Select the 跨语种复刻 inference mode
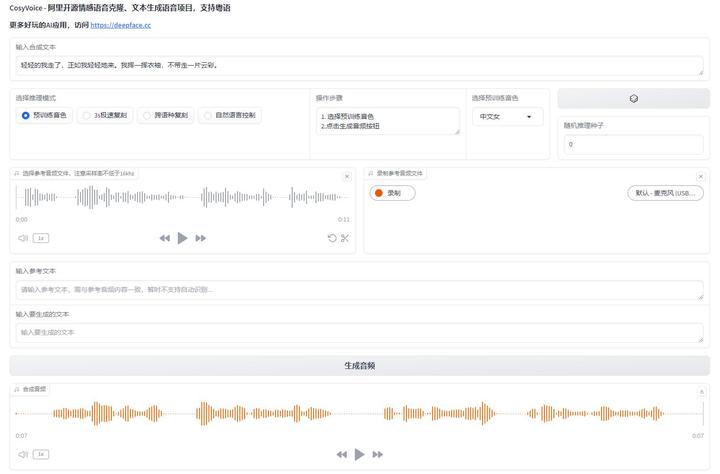 tap(165, 115)
